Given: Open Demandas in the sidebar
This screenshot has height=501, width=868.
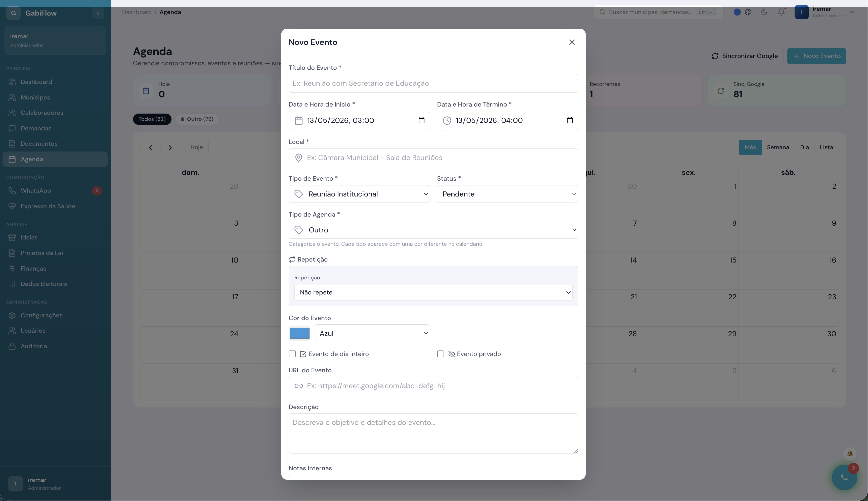Looking at the screenshot, I should 55,128.
